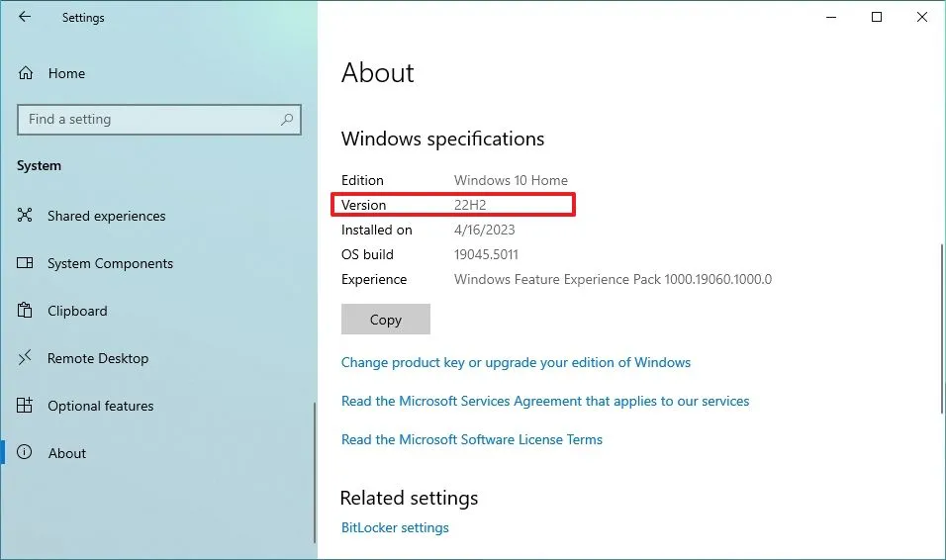Open System Components page
Screen dimensions: 946x560
(111, 263)
